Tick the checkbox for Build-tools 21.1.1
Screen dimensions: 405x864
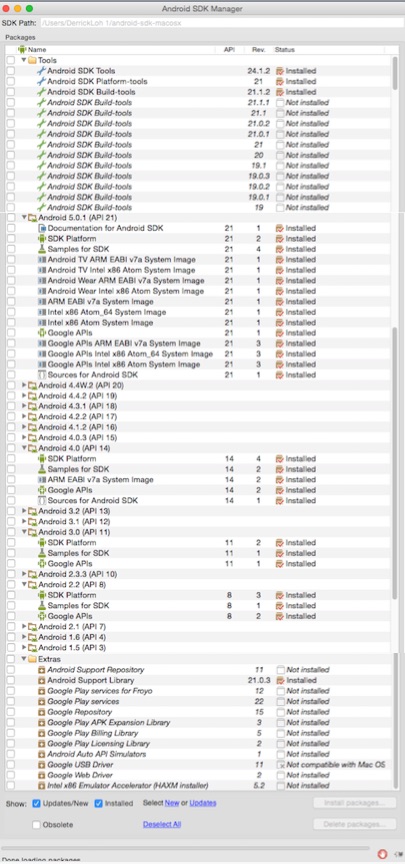click(10, 102)
